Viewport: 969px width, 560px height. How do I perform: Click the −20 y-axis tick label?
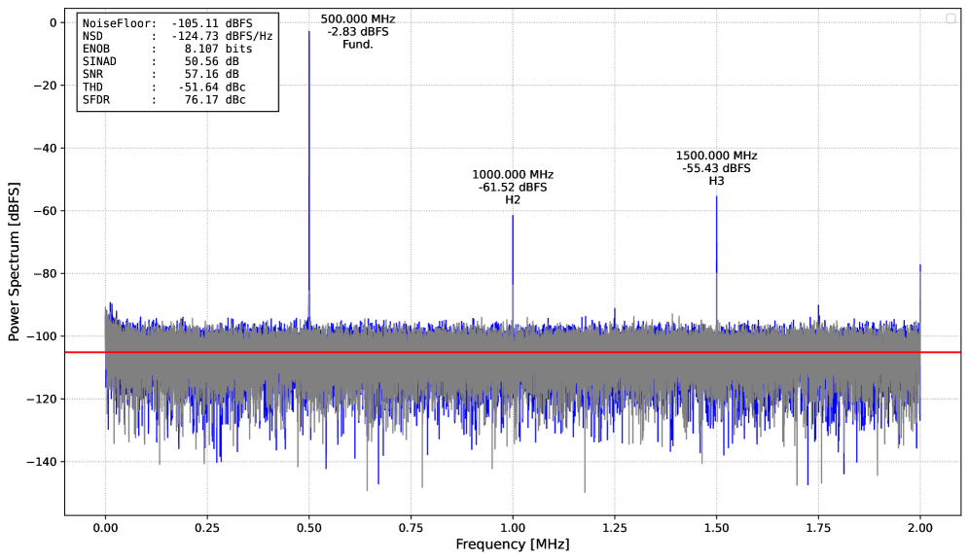click(x=45, y=86)
